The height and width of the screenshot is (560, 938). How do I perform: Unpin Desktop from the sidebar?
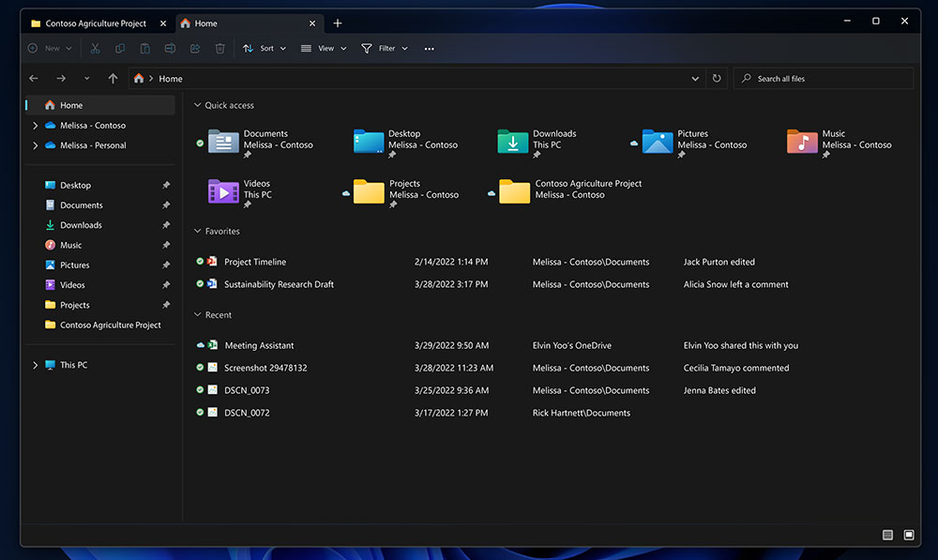166,185
